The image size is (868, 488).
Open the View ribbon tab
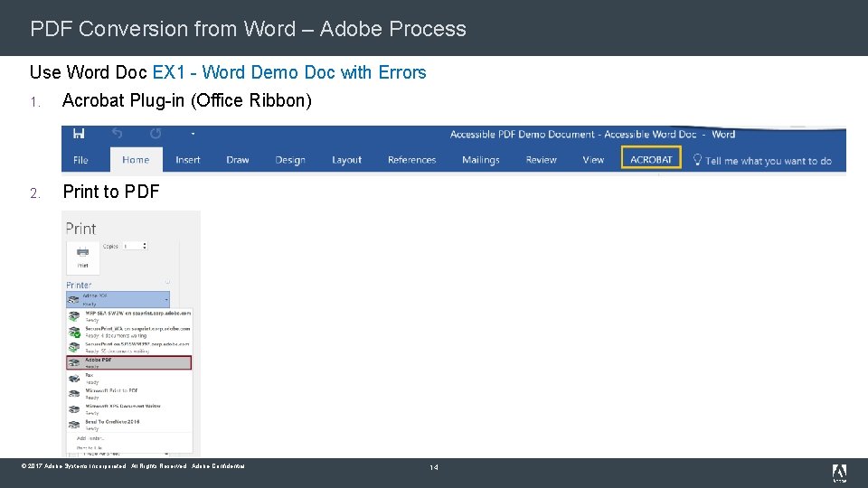click(x=593, y=160)
